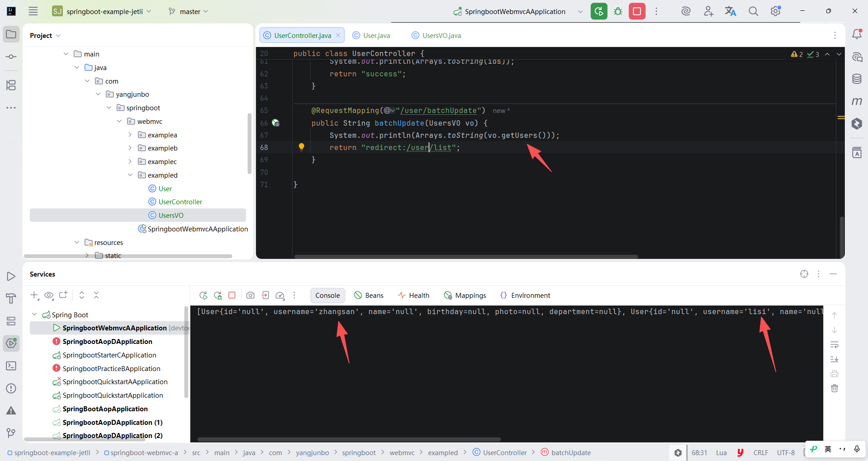The width and height of the screenshot is (868, 461).
Task: Click the gutter endpoint icon on line 66
Action: (x=276, y=123)
